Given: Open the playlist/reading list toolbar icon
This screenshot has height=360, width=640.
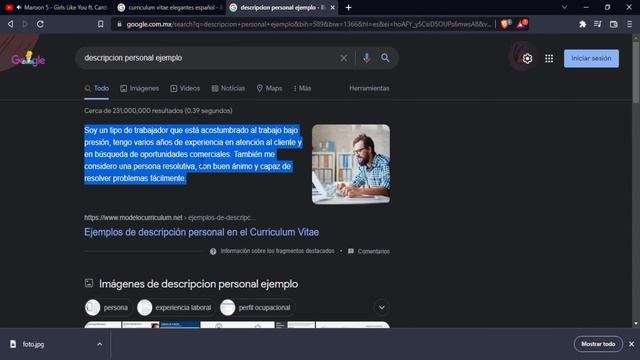Looking at the screenshot, I should pos(598,24).
